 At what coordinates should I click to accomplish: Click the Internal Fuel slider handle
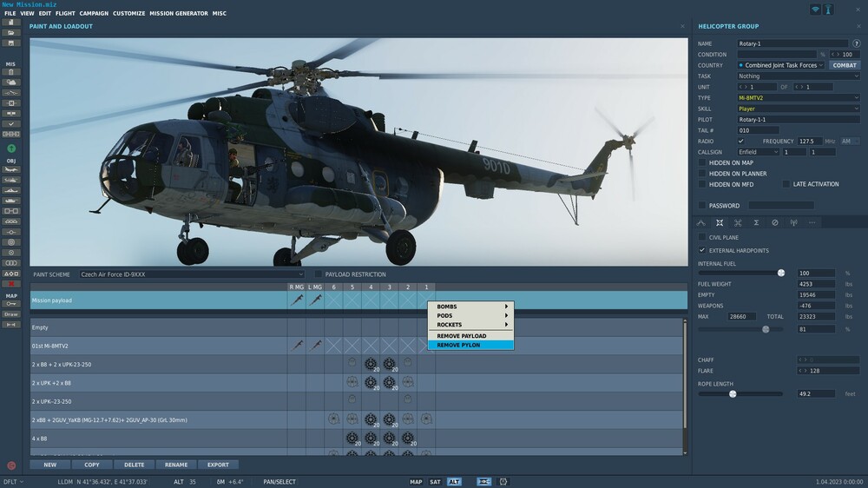pos(781,273)
